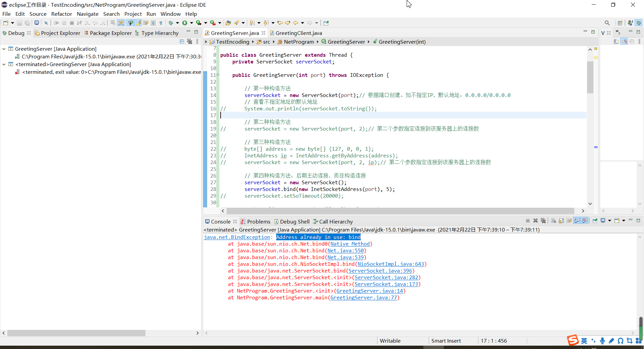This screenshot has width=644, height=349.
Task: Click Remove All Terminated Launches in Console
Action: (x=543, y=220)
